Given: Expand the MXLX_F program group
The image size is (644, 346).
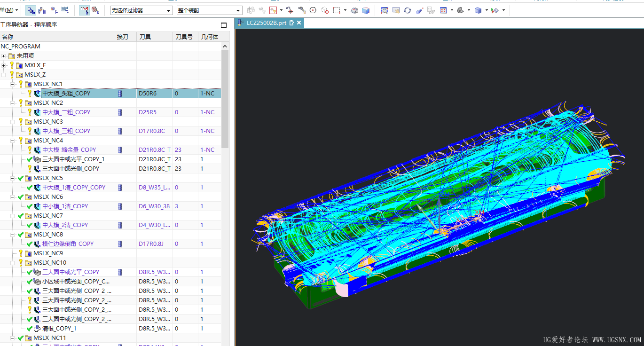Looking at the screenshot, I should (x=3, y=65).
